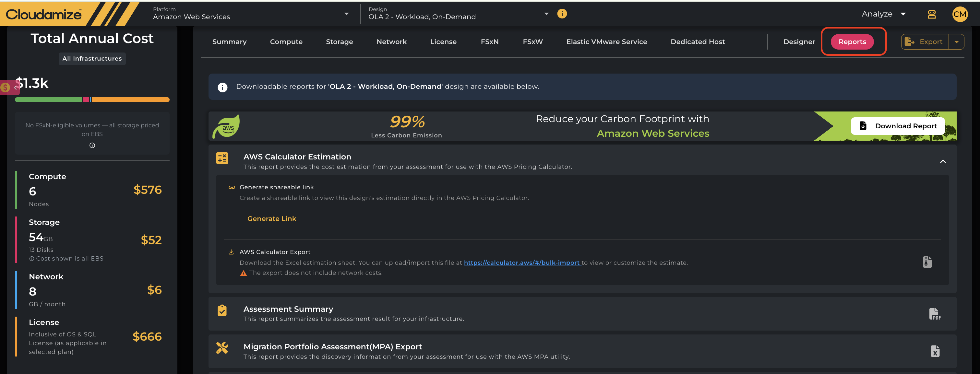This screenshot has height=374, width=980.
Task: Open the Analyze dropdown menu
Action: pyautogui.click(x=883, y=14)
